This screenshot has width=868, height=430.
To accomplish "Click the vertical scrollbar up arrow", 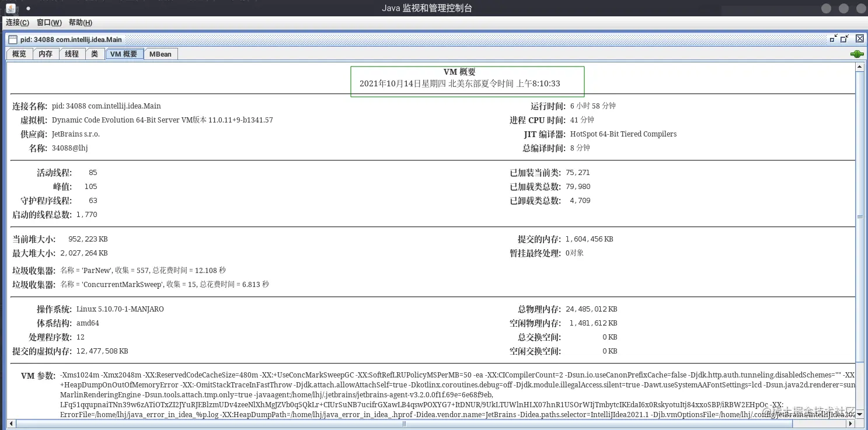I will (x=860, y=67).
